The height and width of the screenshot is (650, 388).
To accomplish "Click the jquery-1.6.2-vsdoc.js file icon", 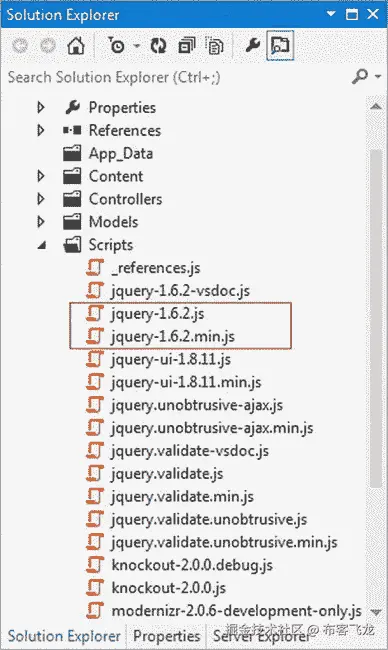I will [95, 291].
